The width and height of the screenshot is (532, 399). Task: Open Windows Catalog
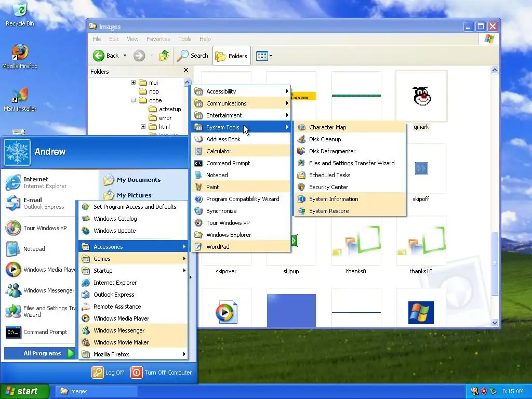pyautogui.click(x=133, y=219)
